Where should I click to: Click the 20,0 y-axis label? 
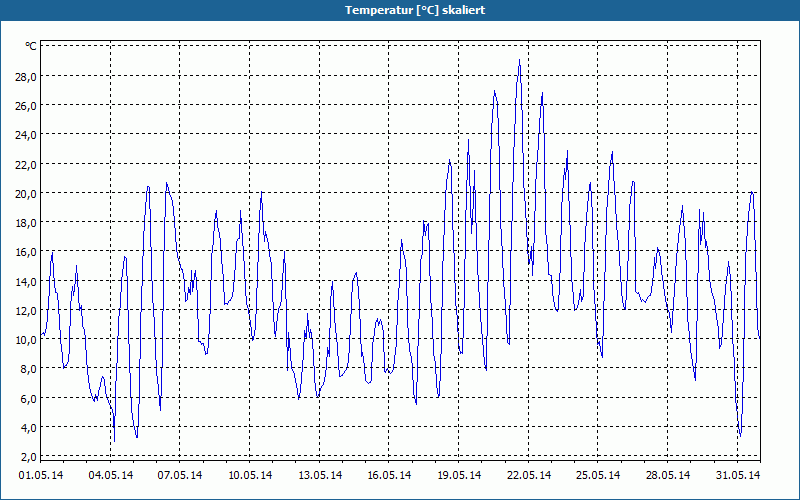pyautogui.click(x=26, y=193)
